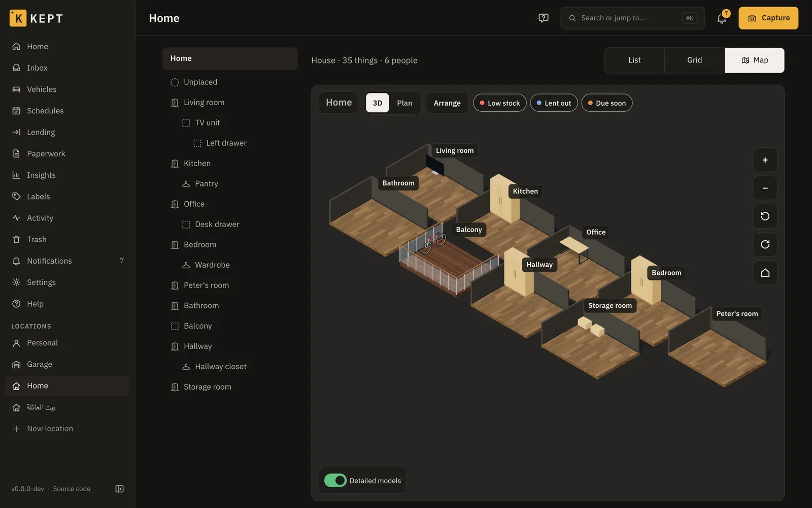The height and width of the screenshot is (508, 812).
Task: Reset map to home view icon
Action: (765, 273)
